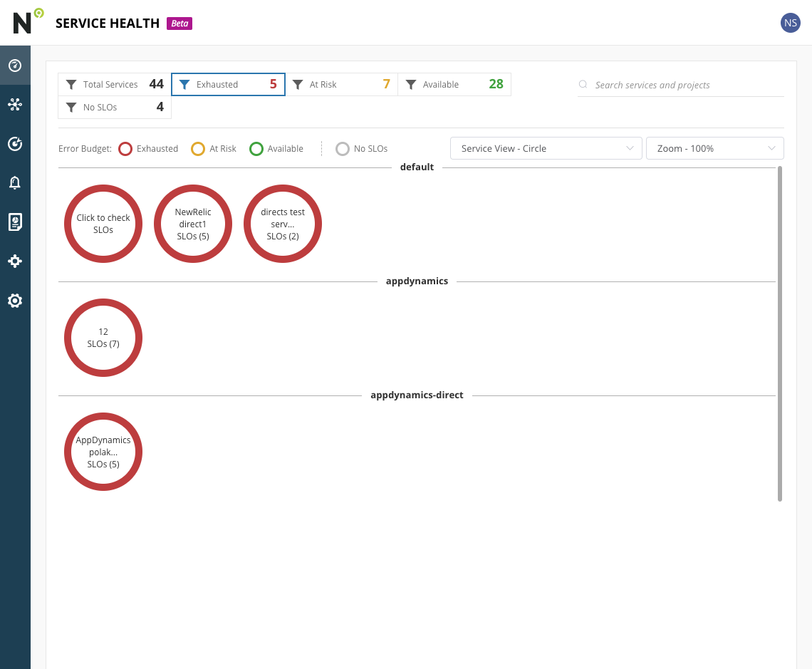Screen dimensions: 812x669
Task: Open the connected-nodes graph icon in sidebar
Action: [x=15, y=105]
